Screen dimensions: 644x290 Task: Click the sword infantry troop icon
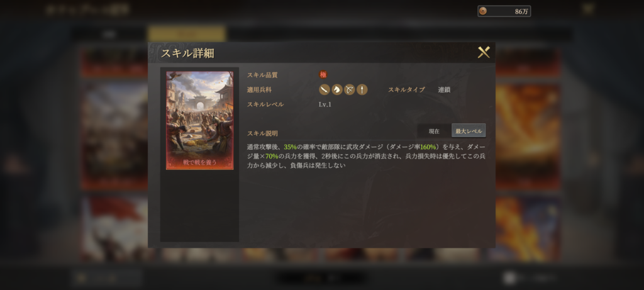pos(325,89)
